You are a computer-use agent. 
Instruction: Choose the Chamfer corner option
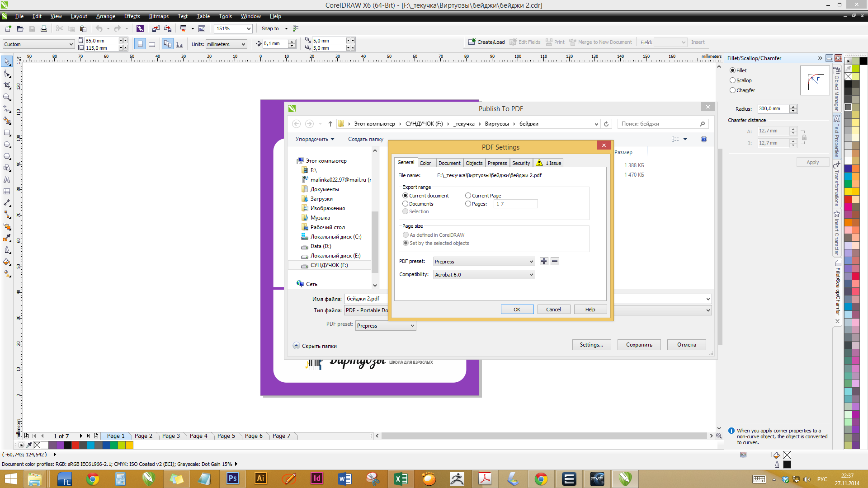(x=733, y=90)
